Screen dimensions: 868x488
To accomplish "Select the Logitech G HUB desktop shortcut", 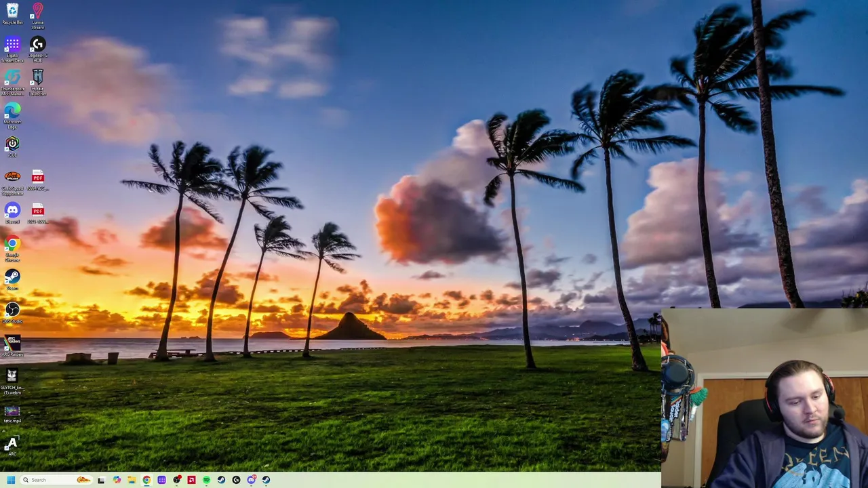I will [x=37, y=49].
